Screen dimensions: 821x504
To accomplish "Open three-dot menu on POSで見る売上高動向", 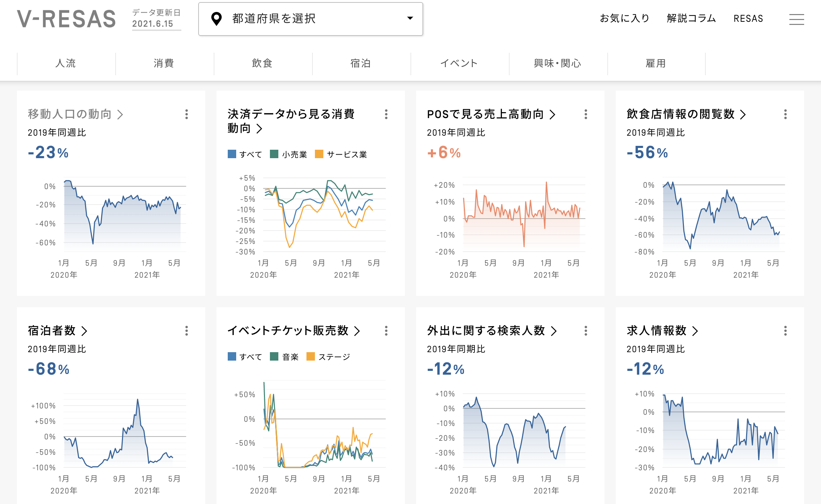I will pyautogui.click(x=586, y=114).
